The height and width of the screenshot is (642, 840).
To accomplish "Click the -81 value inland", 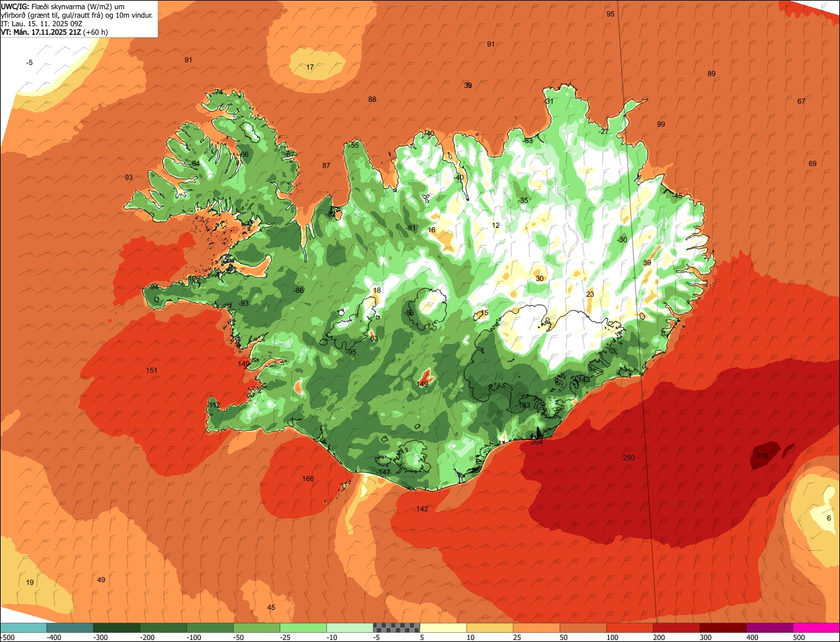I will click(411, 228).
